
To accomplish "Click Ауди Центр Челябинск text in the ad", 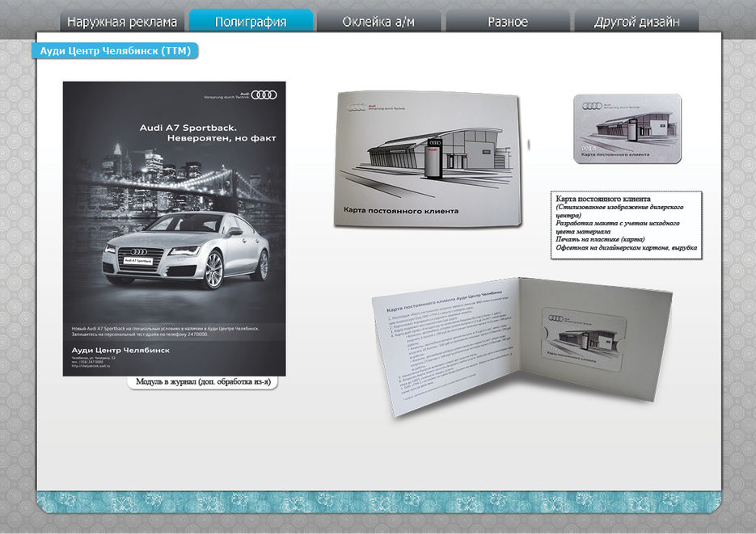I will (x=120, y=350).
